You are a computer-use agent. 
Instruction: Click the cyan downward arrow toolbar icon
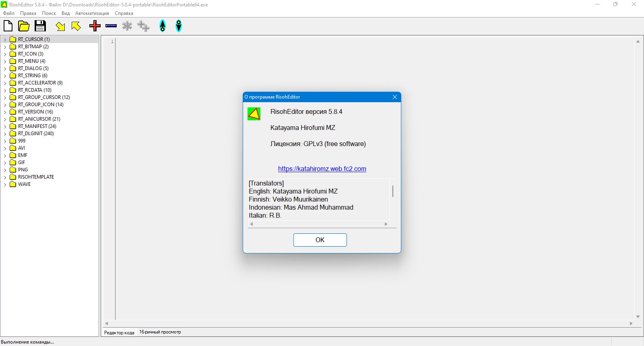tap(179, 26)
